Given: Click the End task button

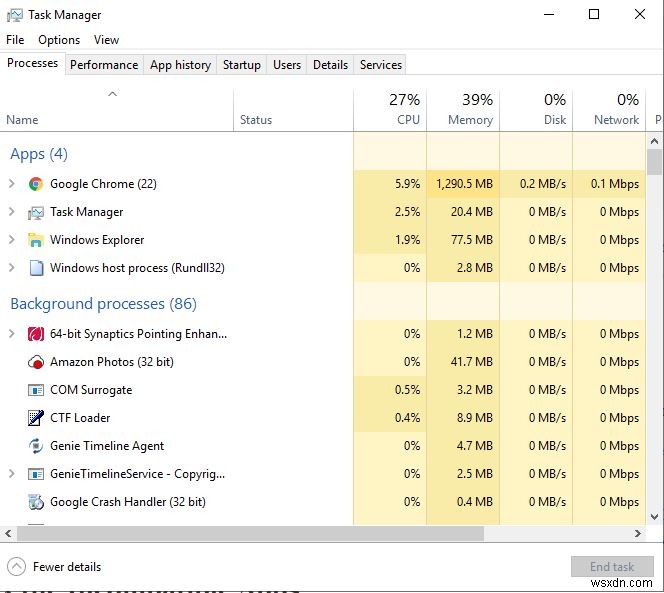Looking at the screenshot, I should pos(612,567).
